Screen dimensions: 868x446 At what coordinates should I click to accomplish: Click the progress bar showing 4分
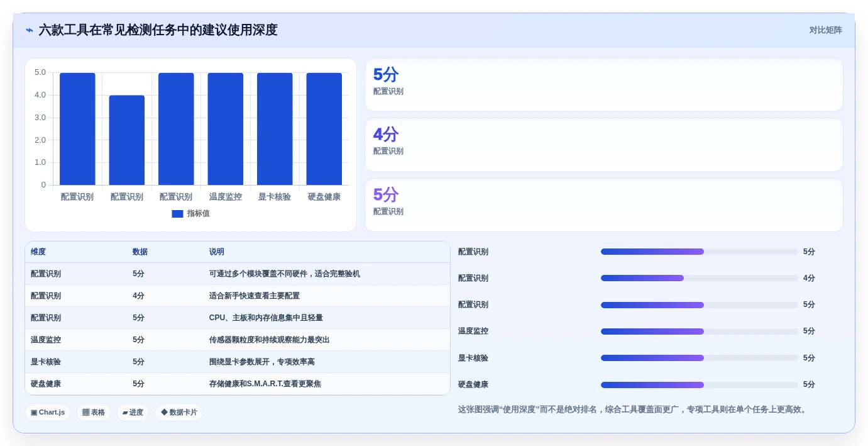pyautogui.click(x=700, y=278)
